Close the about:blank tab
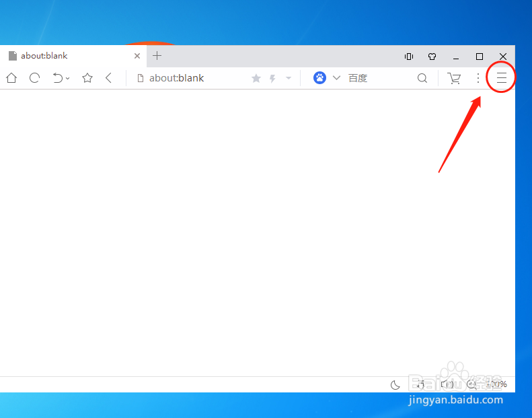The height and width of the screenshot is (418, 532). pyautogui.click(x=137, y=56)
